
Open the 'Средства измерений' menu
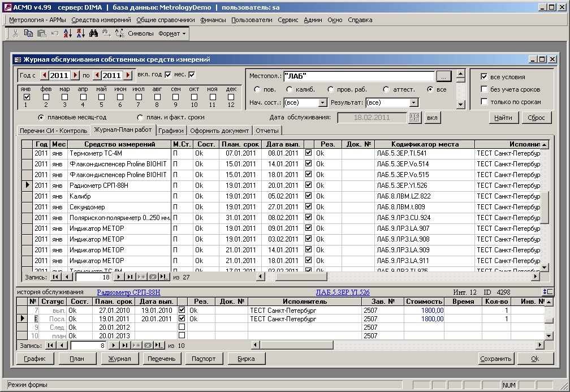(101, 20)
